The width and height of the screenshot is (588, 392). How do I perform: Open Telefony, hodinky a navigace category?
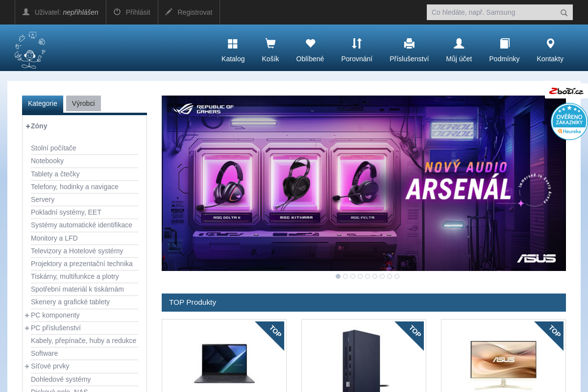pos(74,187)
